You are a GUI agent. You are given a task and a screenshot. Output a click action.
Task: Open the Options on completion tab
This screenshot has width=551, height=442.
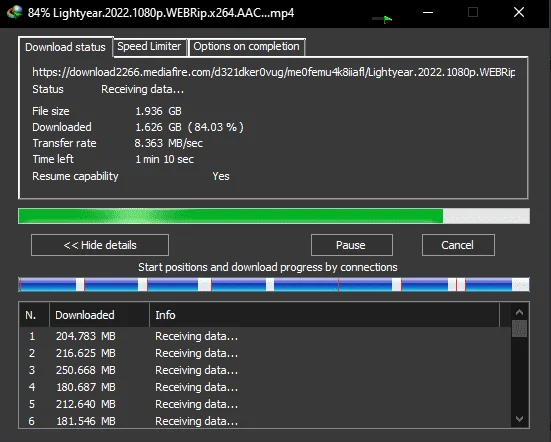tap(246, 46)
